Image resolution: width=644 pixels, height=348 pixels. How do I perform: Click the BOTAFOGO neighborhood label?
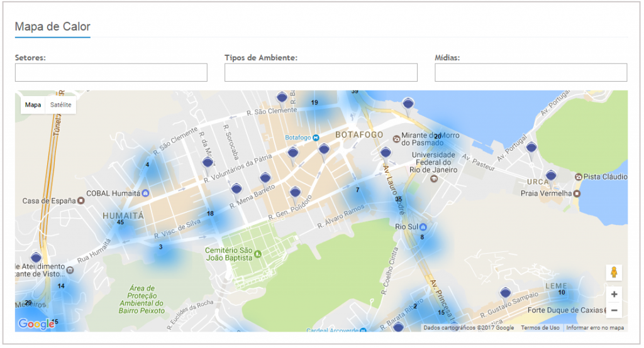[359, 134]
